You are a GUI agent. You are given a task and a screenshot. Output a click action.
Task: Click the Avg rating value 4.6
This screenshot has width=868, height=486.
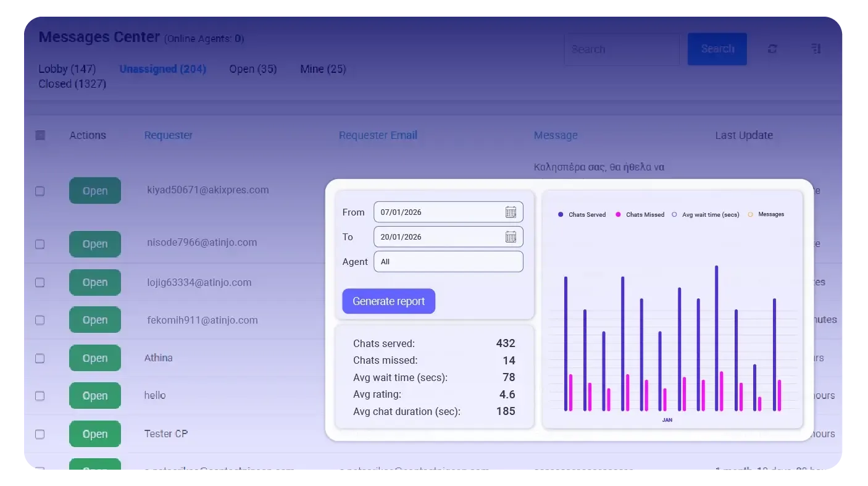point(507,394)
